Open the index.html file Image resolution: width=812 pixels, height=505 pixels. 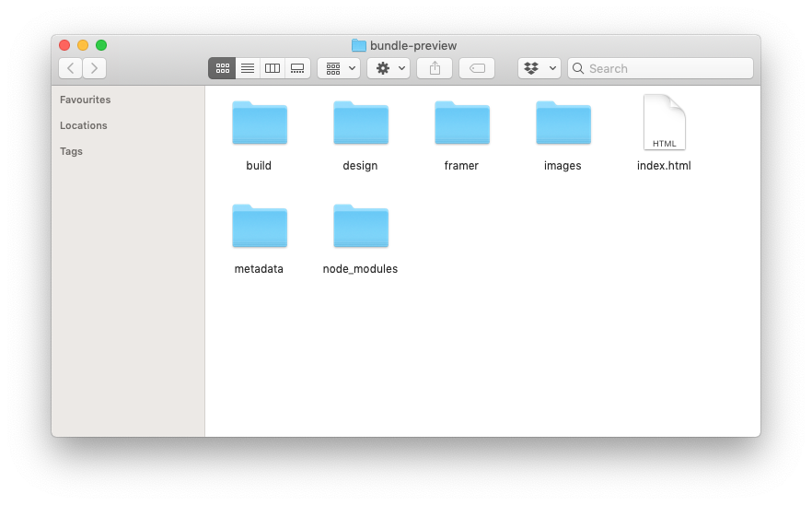tap(664, 123)
